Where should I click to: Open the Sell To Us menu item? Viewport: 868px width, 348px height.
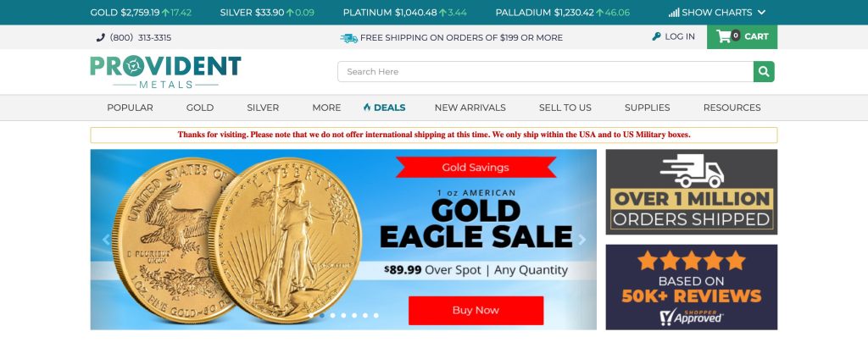click(565, 108)
